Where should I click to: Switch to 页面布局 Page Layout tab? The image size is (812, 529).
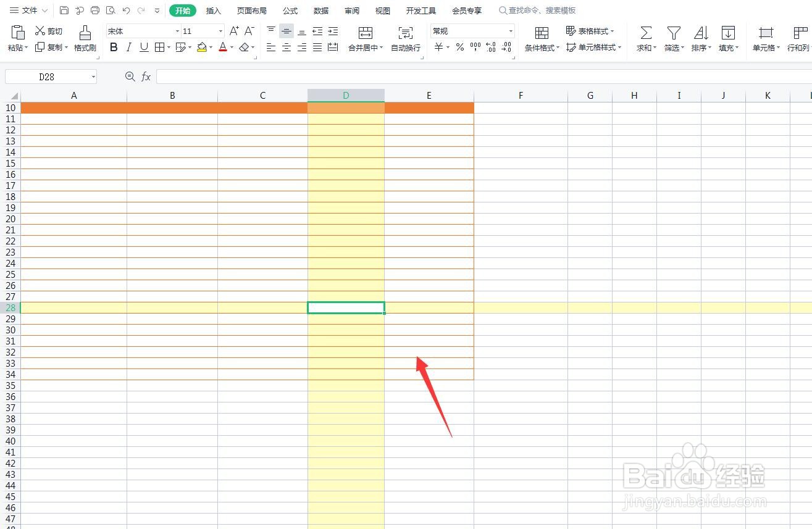pyautogui.click(x=252, y=10)
